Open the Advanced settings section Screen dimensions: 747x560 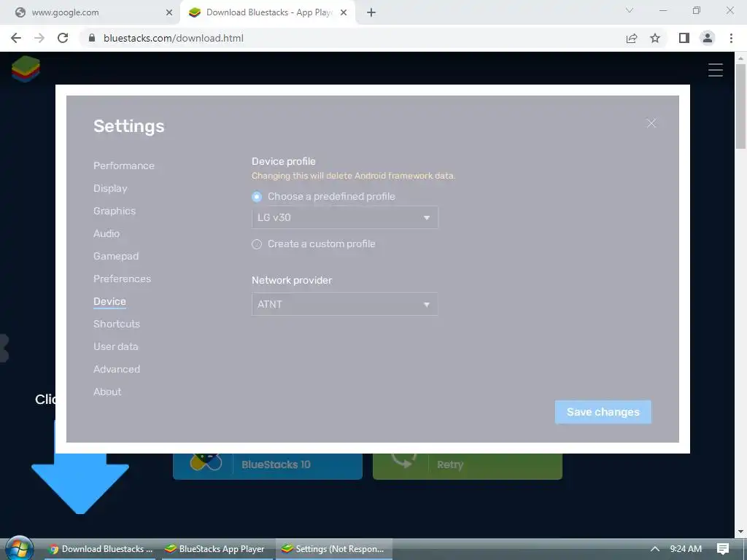(x=117, y=369)
